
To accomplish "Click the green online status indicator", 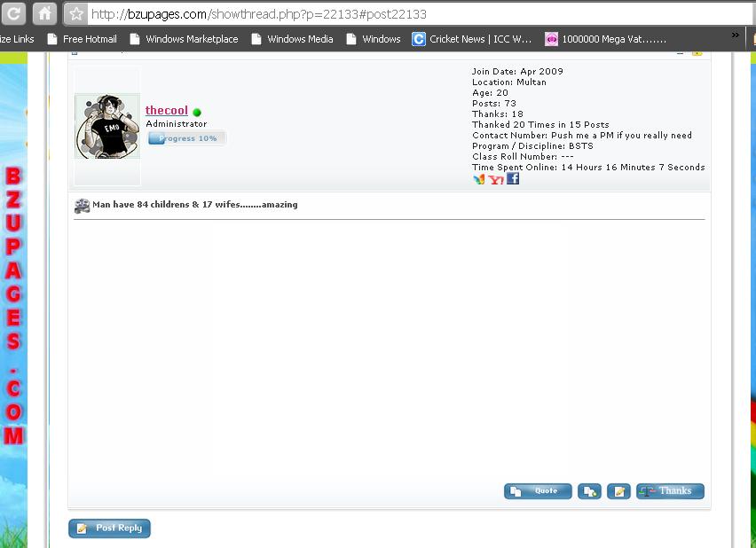I will pyautogui.click(x=197, y=113).
